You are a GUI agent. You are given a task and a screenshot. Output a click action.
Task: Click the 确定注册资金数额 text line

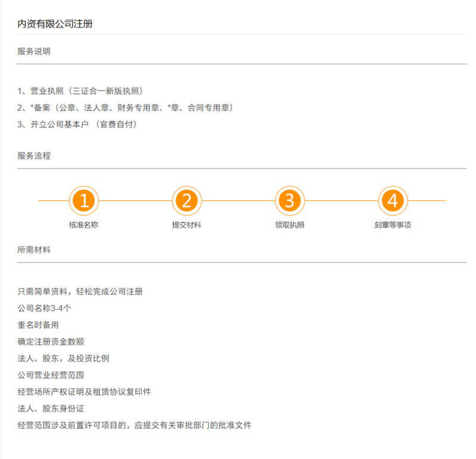(51, 342)
